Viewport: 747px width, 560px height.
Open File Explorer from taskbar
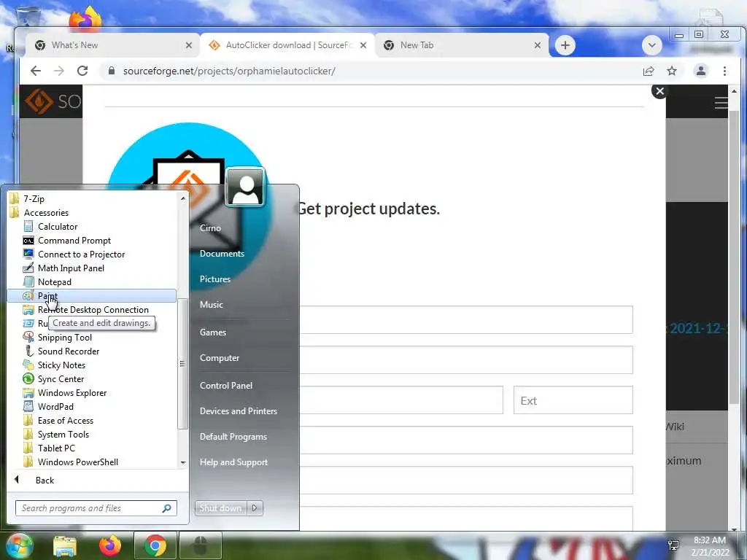[65, 545]
